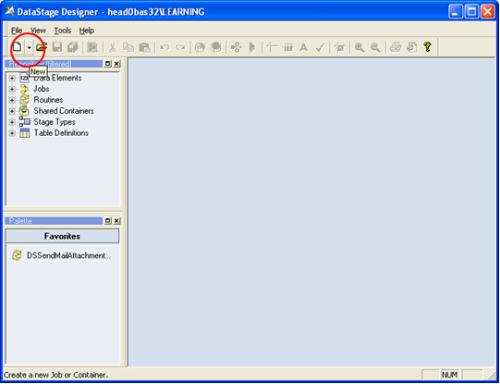Open the dropdown arrow beside New

pyautogui.click(x=29, y=47)
